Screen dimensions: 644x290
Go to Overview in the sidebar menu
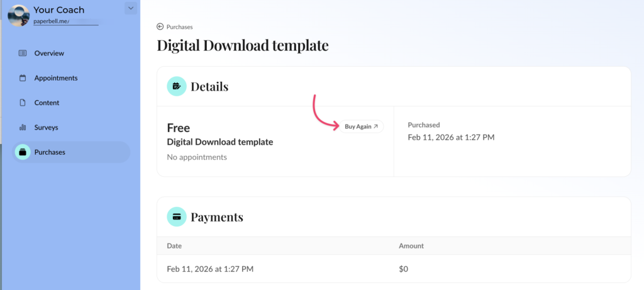click(x=49, y=53)
